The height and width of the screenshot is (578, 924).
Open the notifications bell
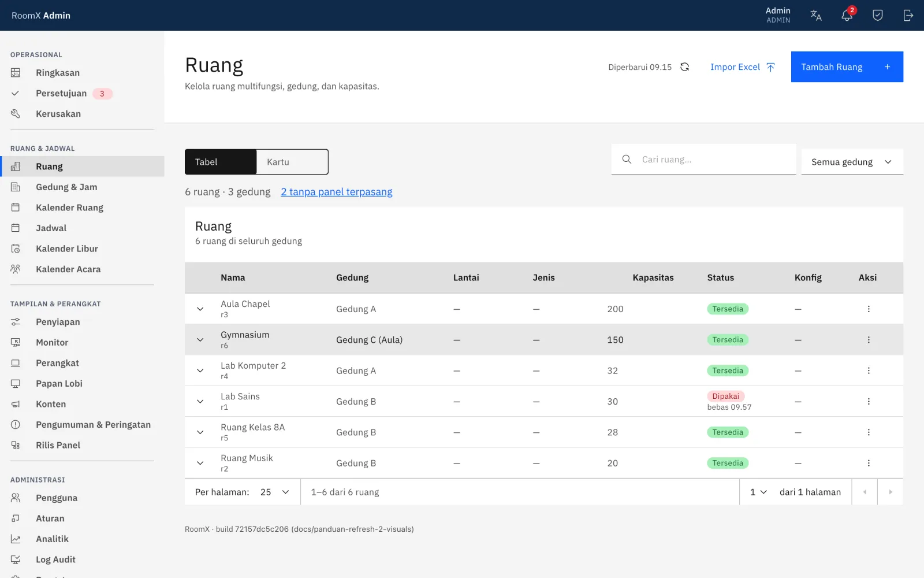pos(847,16)
